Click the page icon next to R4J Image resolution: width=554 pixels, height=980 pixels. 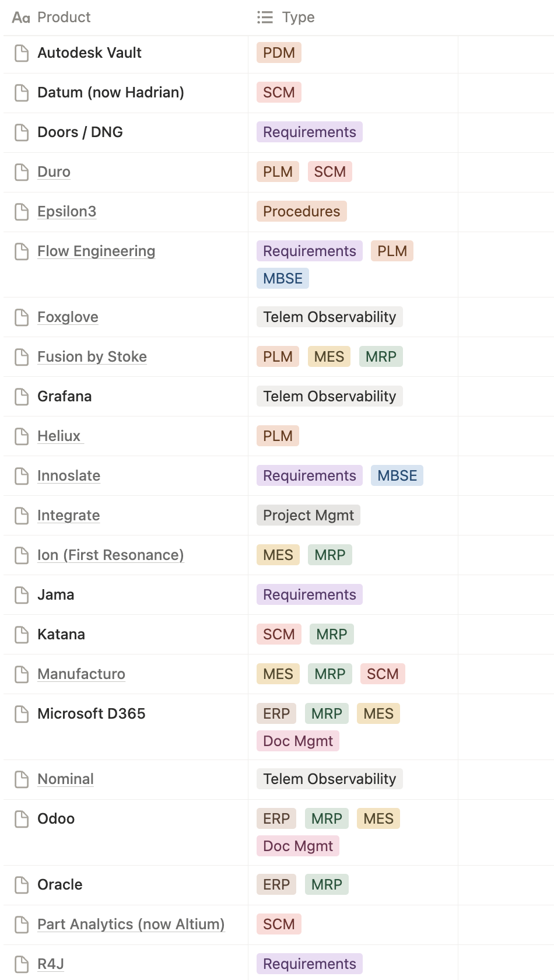(22, 964)
